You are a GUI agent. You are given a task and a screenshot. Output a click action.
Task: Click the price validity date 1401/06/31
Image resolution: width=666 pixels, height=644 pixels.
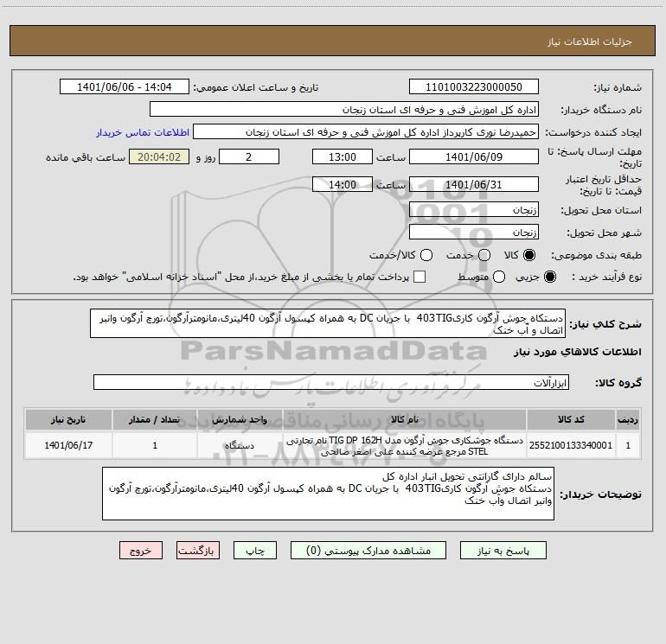click(474, 184)
